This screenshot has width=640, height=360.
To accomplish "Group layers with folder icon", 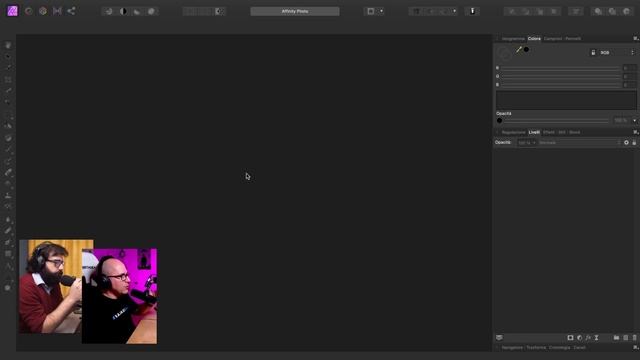I will (616, 338).
